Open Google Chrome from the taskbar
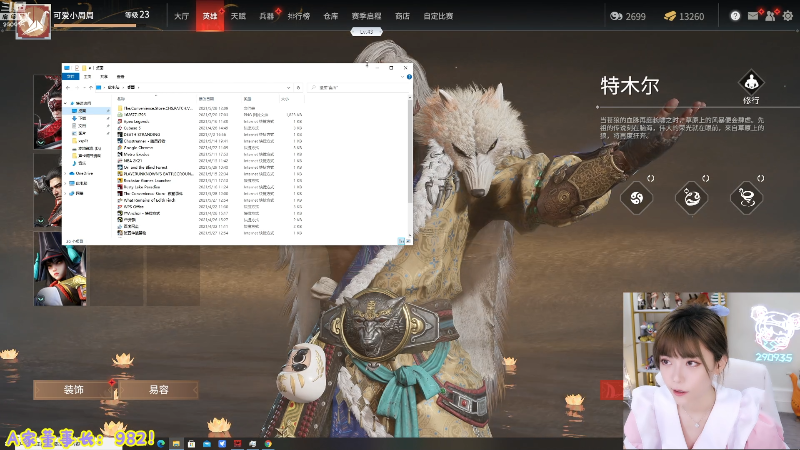The height and width of the screenshot is (450, 800). pyautogui.click(x=268, y=444)
